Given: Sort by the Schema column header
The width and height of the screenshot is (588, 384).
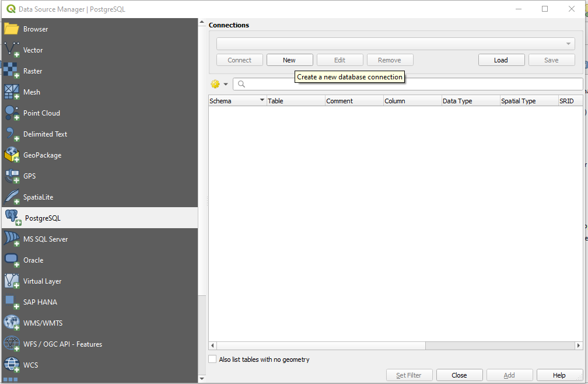Looking at the screenshot, I should tap(233, 100).
